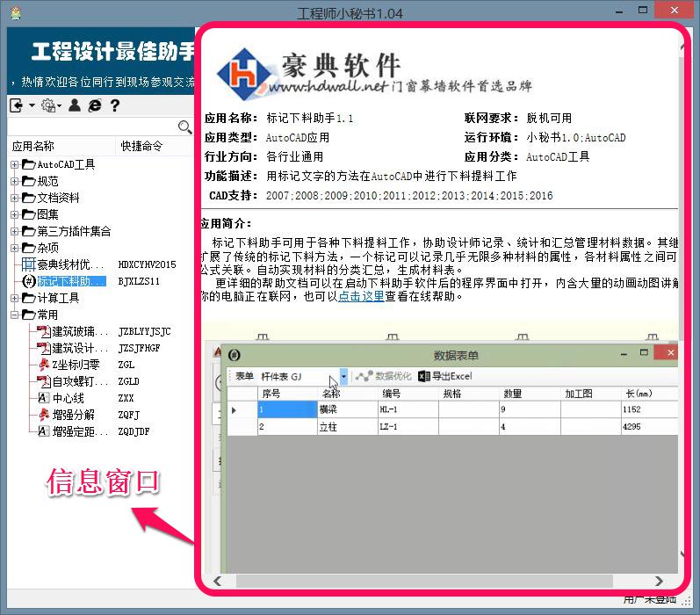
Task: Click the 建筑玻璃 PDF icon
Action: 43,331
